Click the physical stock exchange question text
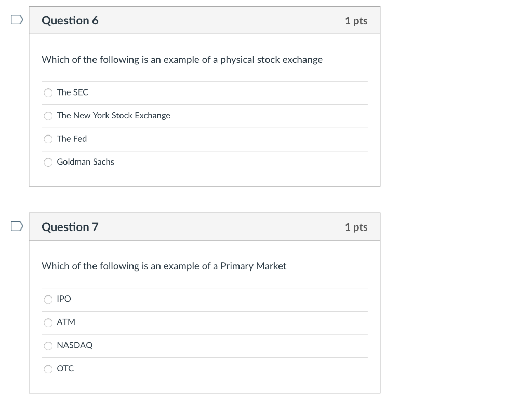The height and width of the screenshot is (418, 532). [x=182, y=60]
